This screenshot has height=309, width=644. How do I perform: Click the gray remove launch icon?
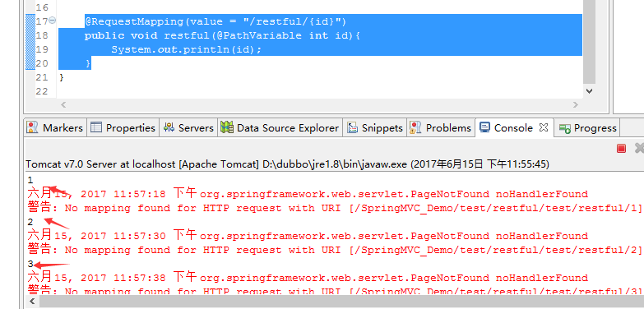pyautogui.click(x=640, y=148)
